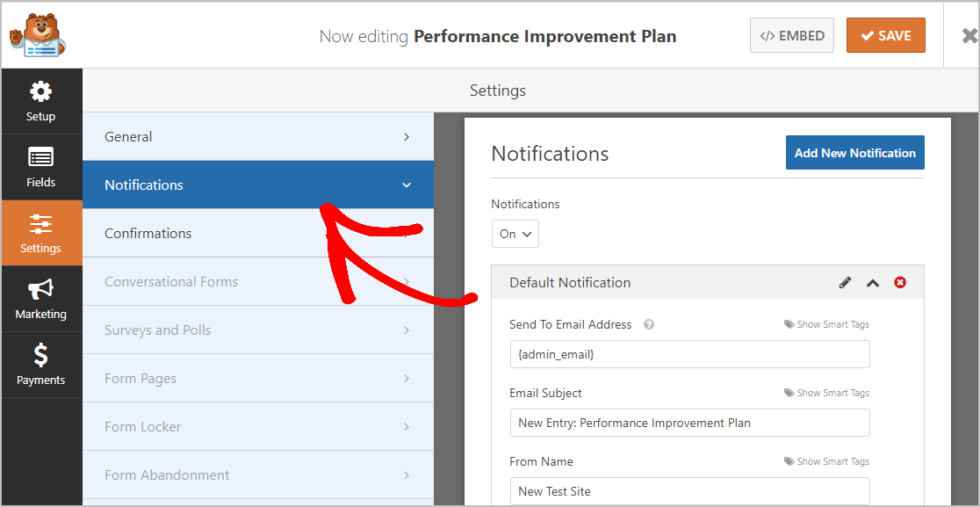Open Confirmations settings section

258,233
